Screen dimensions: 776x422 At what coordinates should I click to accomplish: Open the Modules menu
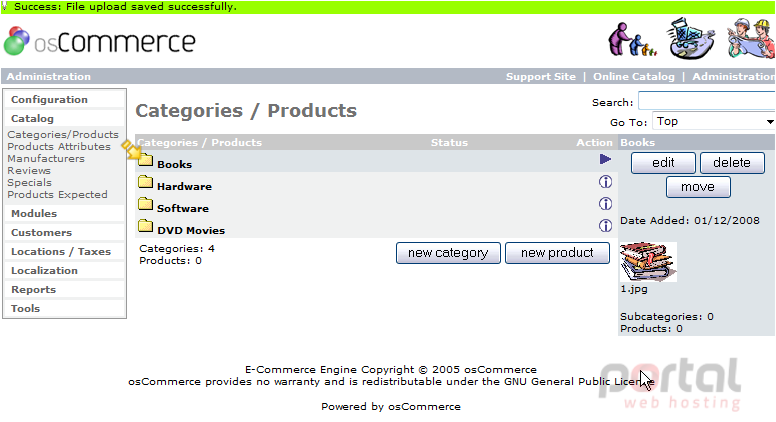coord(64,213)
